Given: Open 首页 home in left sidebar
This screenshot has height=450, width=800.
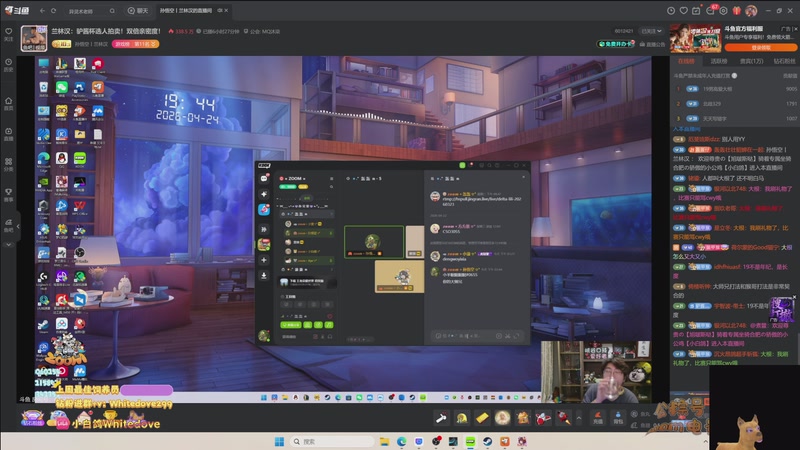Looking at the screenshot, I should click(9, 104).
